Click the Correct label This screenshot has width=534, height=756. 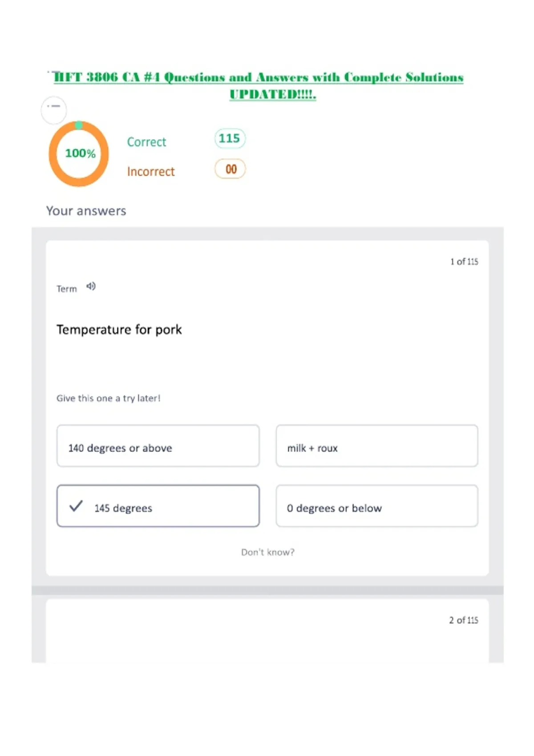(x=146, y=142)
